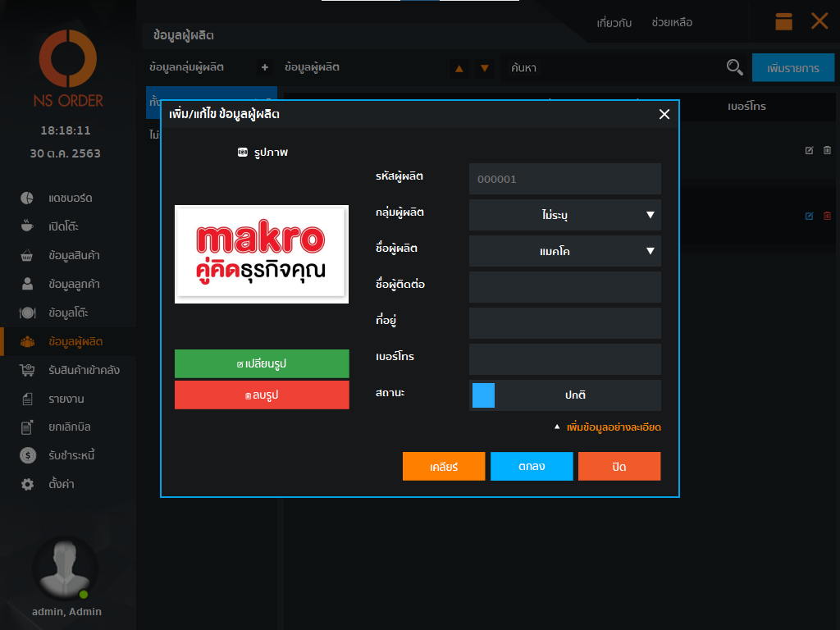Click the blue edit icon in second row

[809, 216]
